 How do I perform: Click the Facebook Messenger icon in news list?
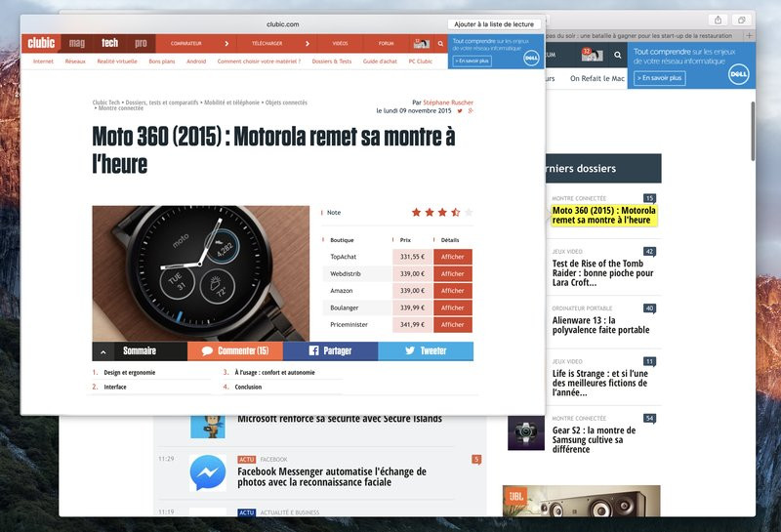click(208, 472)
